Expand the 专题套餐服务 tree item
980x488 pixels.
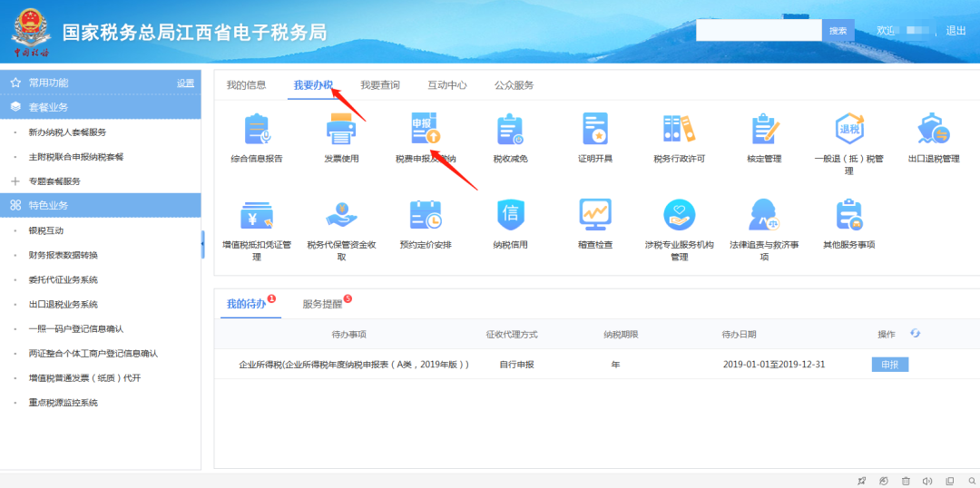[15, 181]
